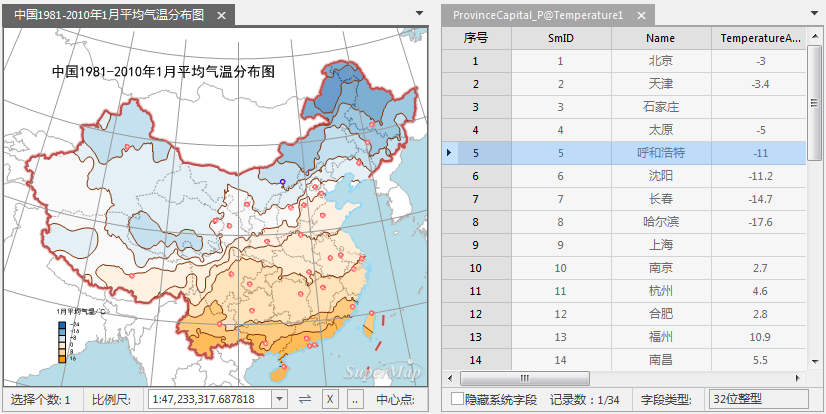
Task: Open the map scale dropdown
Action: click(280, 399)
